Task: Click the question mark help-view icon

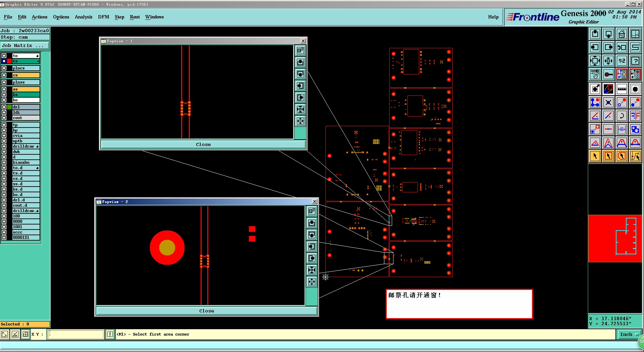Action: 635,61
